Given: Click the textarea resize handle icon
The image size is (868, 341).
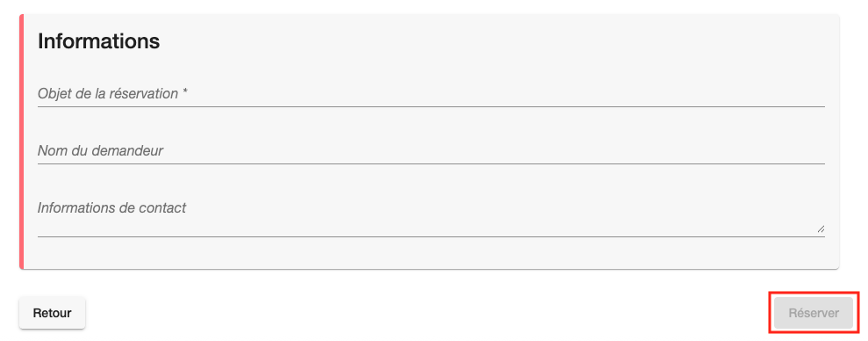Looking at the screenshot, I should [x=821, y=229].
